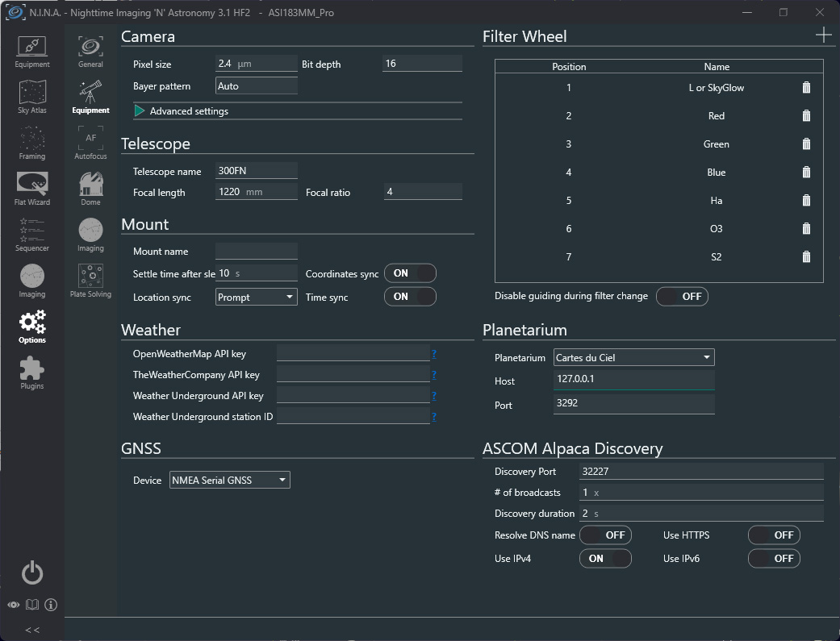Open the Sequencer

coord(32,235)
